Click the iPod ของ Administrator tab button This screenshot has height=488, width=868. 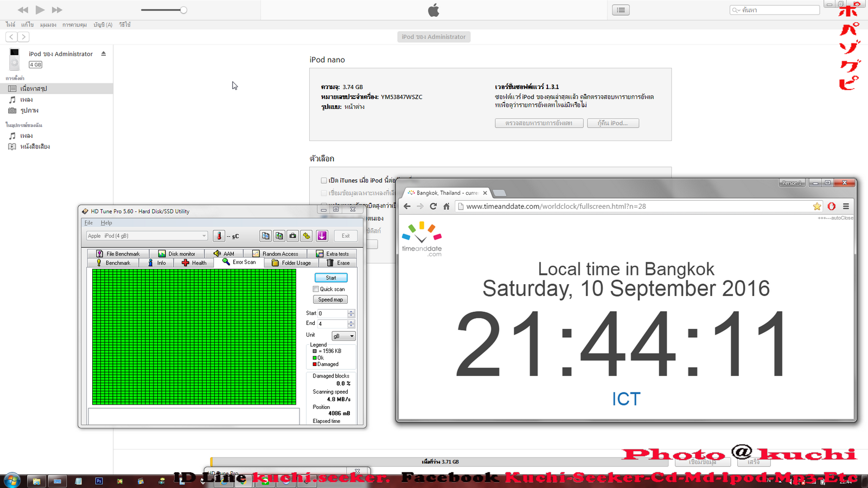pos(433,37)
